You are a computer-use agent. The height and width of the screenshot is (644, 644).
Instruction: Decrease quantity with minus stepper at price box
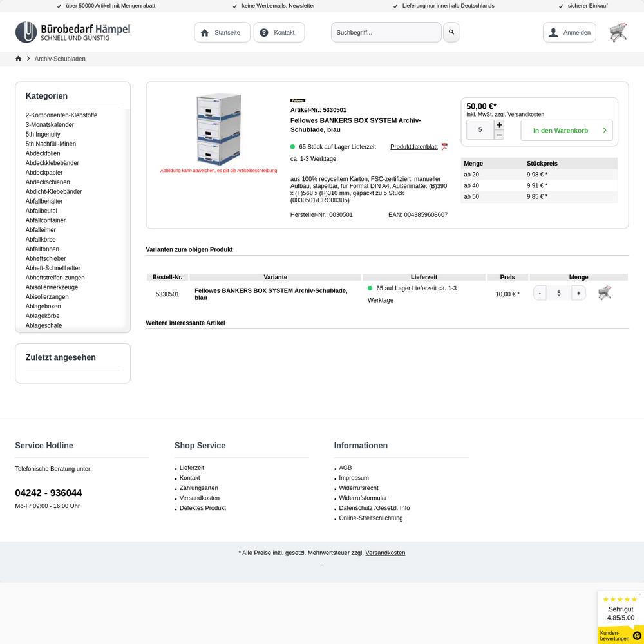pyautogui.click(x=499, y=135)
